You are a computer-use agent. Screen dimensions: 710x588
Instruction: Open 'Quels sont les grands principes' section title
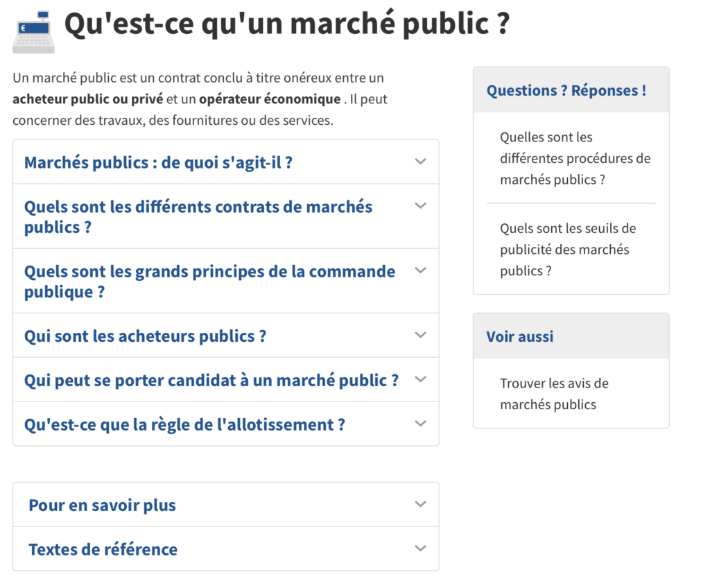tap(209, 281)
